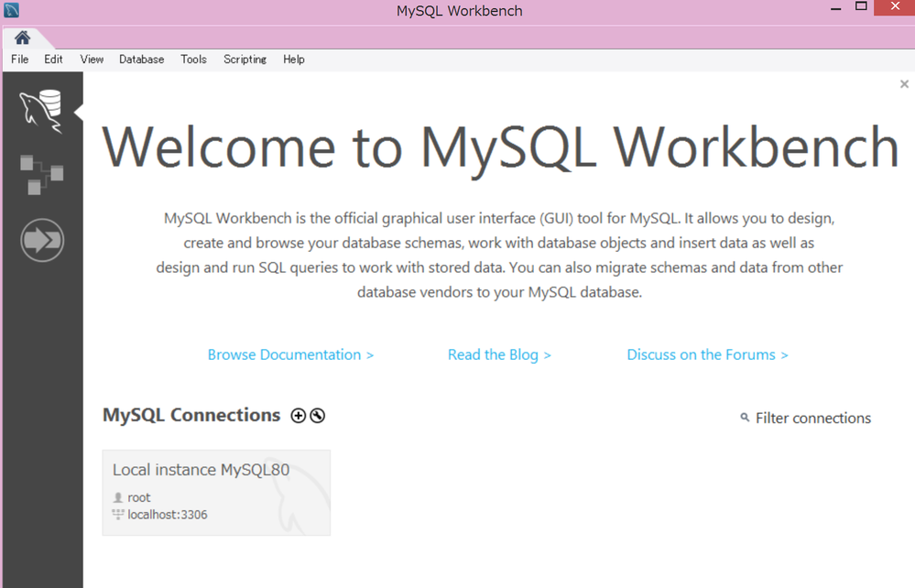Open the View menu
The height and width of the screenshot is (588, 915).
click(x=92, y=60)
